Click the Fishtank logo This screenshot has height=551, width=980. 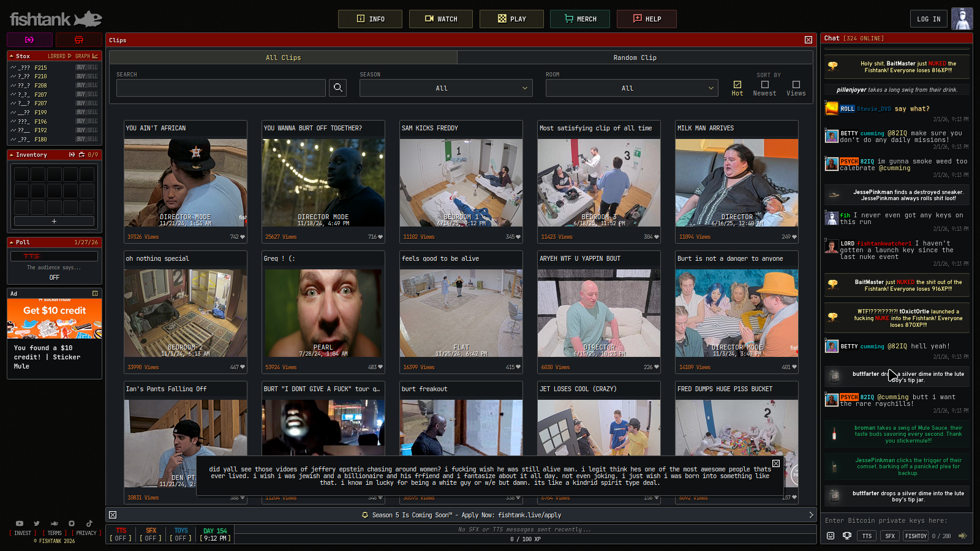[56, 19]
